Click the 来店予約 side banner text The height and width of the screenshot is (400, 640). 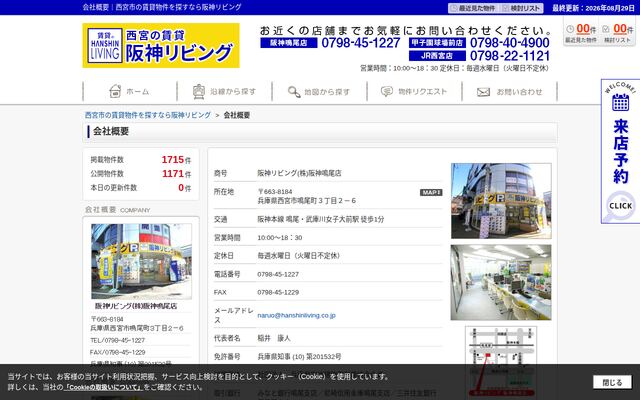(620, 152)
